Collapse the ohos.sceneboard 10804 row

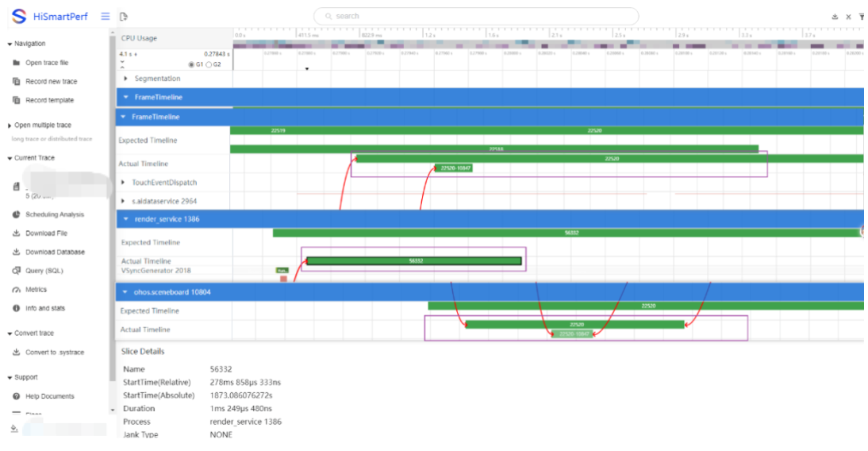point(125,292)
